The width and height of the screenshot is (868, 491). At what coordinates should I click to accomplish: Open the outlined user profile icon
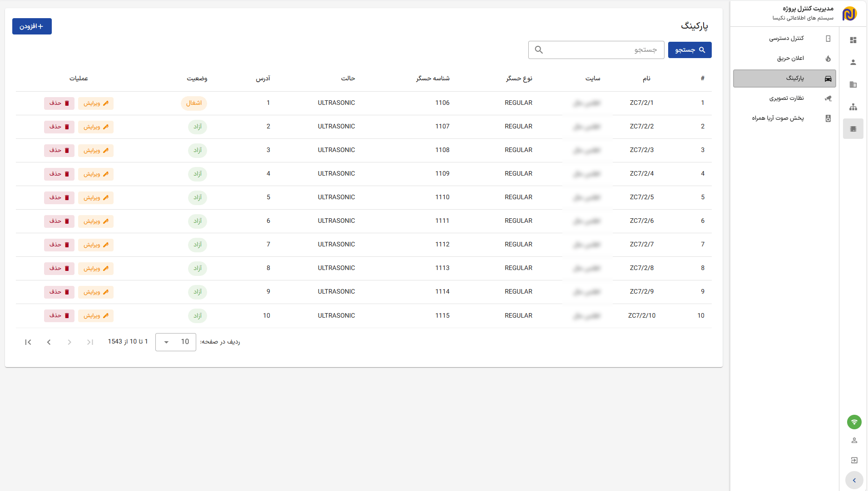[x=854, y=440]
